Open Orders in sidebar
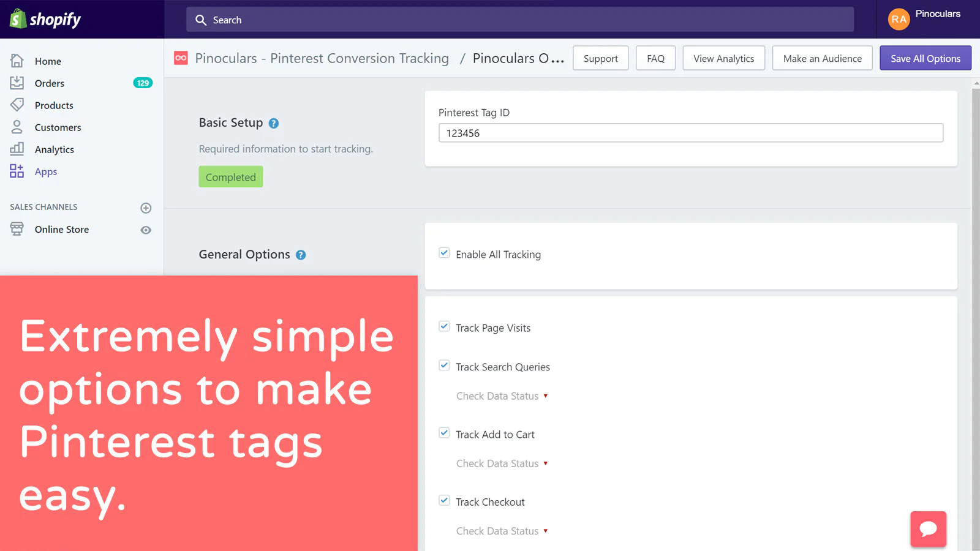Image resolution: width=980 pixels, height=551 pixels. (49, 83)
